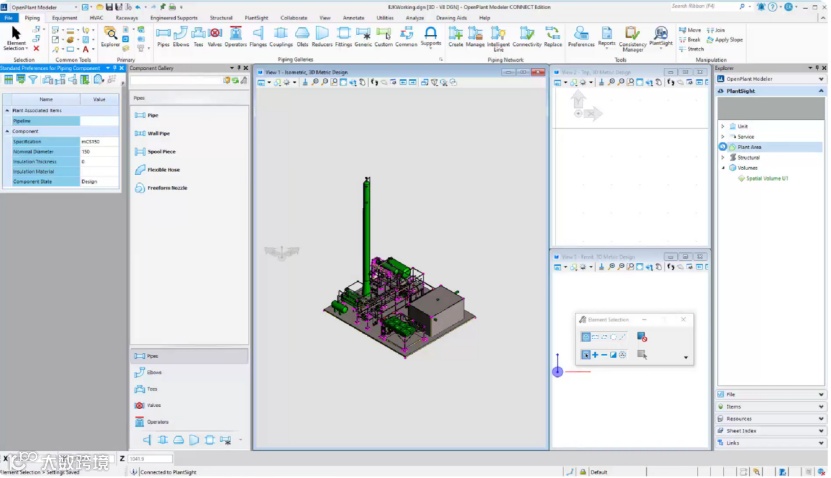This screenshot has height=478, width=831.
Task: Enable Subtract mode in Element Selection dialog
Action: 604,355
